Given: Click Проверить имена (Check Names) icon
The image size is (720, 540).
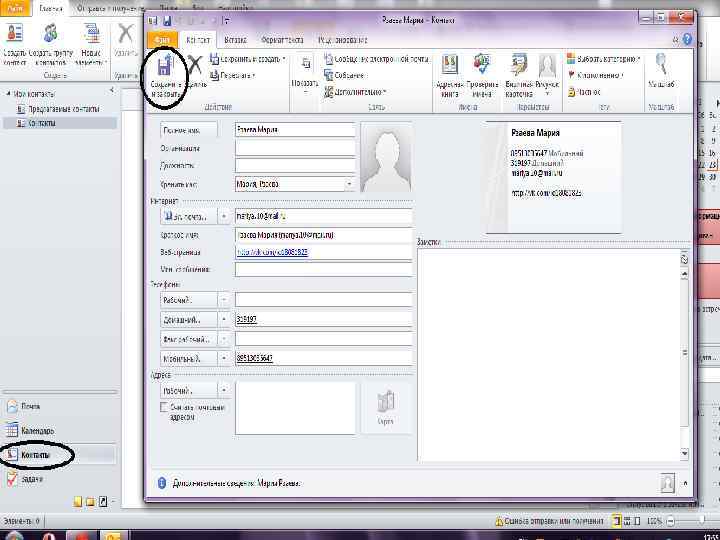Looking at the screenshot, I should click(x=482, y=76).
